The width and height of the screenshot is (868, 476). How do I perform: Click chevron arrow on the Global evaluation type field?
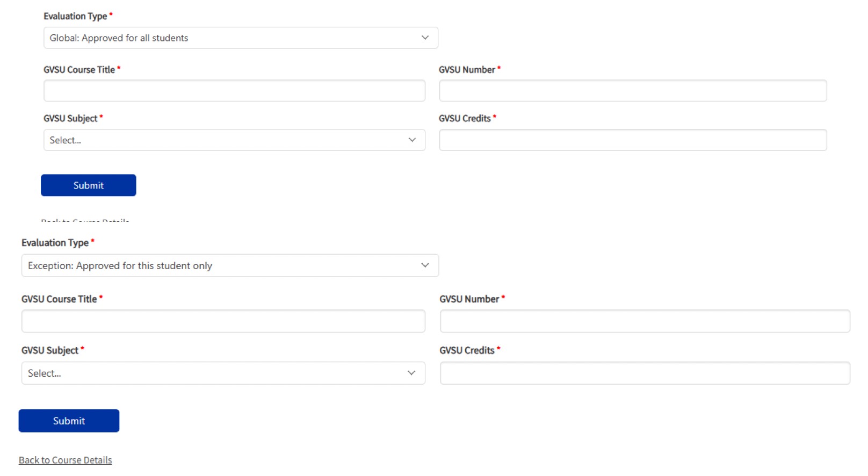425,38
